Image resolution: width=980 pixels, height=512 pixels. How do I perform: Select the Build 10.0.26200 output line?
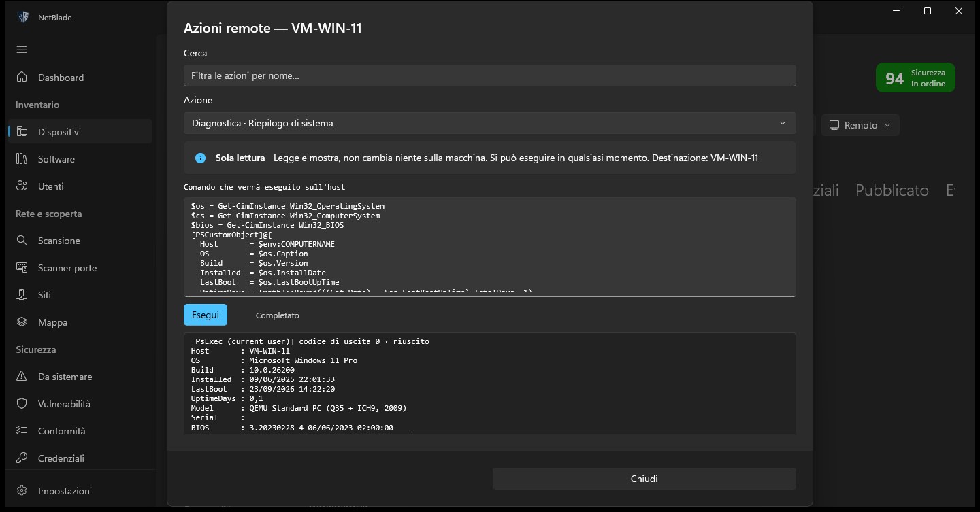pos(243,370)
